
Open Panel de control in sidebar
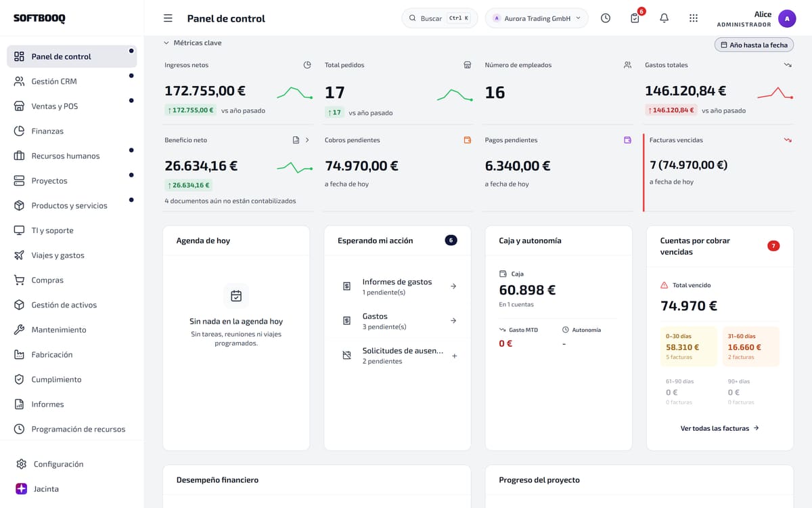(x=72, y=56)
